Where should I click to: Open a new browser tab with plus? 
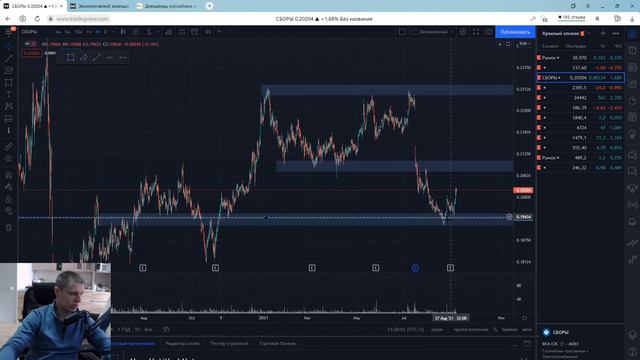209,6
